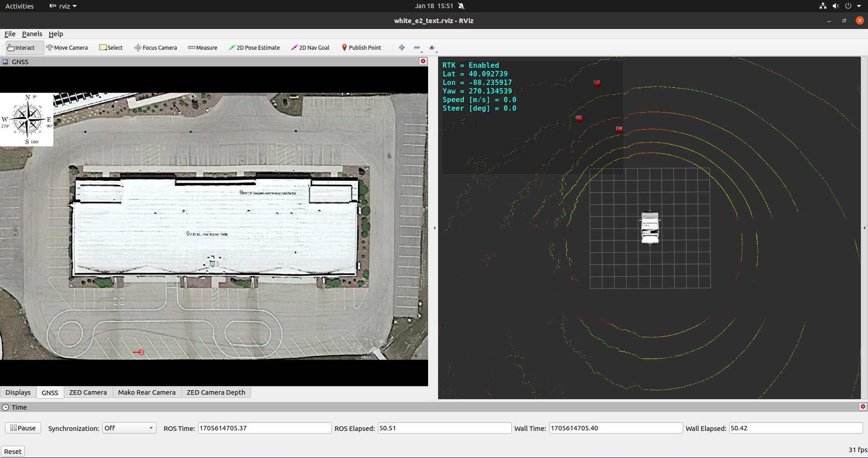Choose the Select tool
The width and height of the screenshot is (868, 458).
click(x=111, y=47)
